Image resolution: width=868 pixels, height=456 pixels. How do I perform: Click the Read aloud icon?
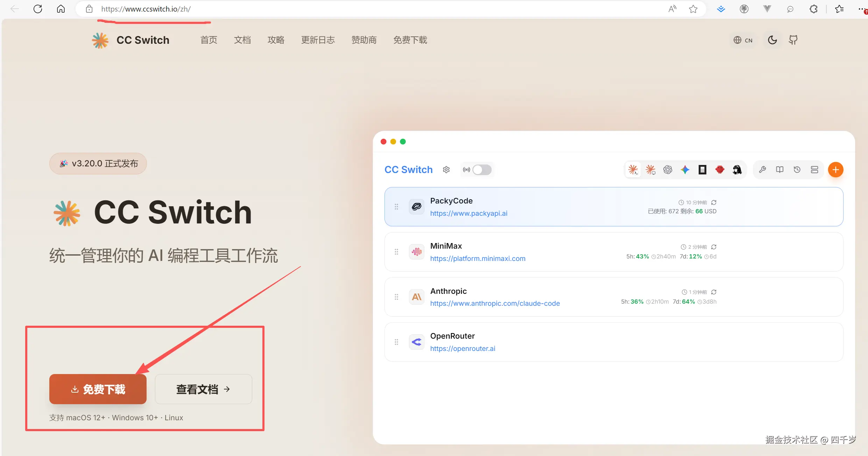pos(672,9)
